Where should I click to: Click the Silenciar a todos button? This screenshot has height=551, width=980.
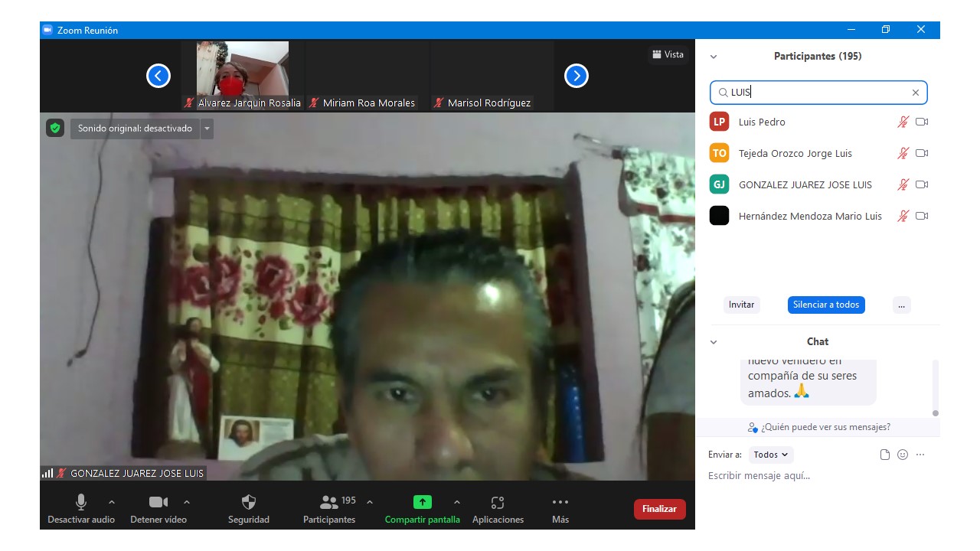coord(826,305)
